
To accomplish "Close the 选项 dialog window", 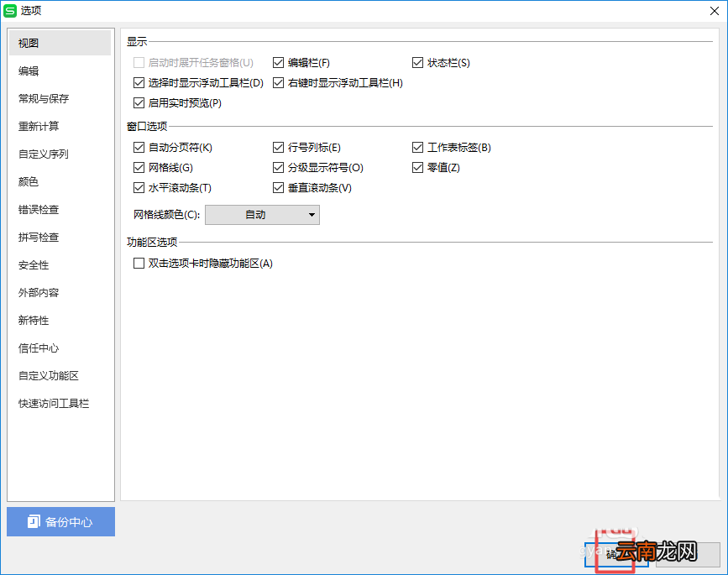I will pos(714,11).
